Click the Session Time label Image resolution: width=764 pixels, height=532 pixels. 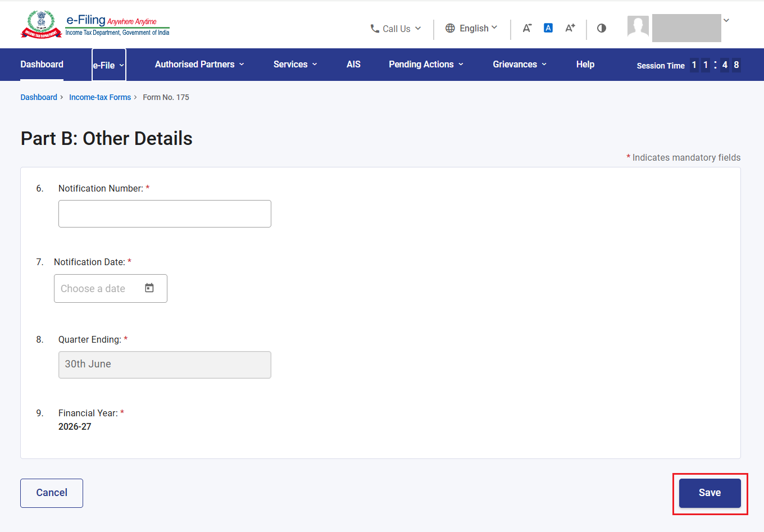(661, 66)
